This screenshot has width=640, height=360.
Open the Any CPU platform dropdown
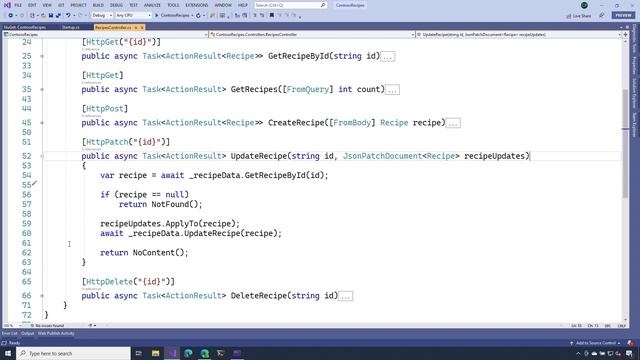[133, 16]
